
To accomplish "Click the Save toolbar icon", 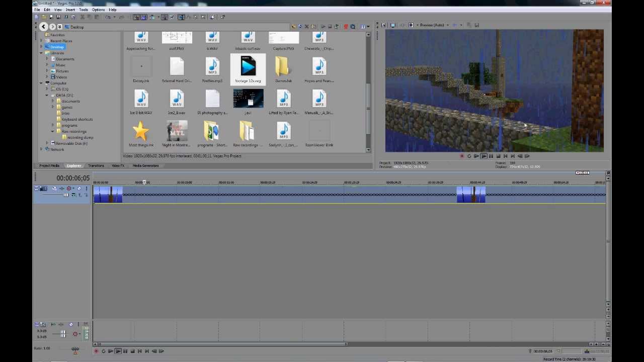I will coord(51,17).
